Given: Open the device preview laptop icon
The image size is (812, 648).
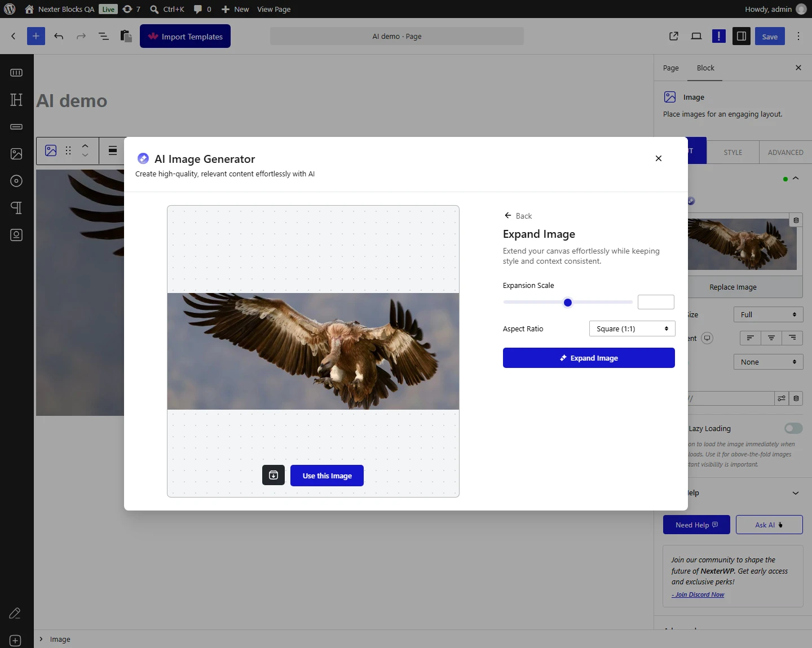Looking at the screenshot, I should tap(696, 36).
